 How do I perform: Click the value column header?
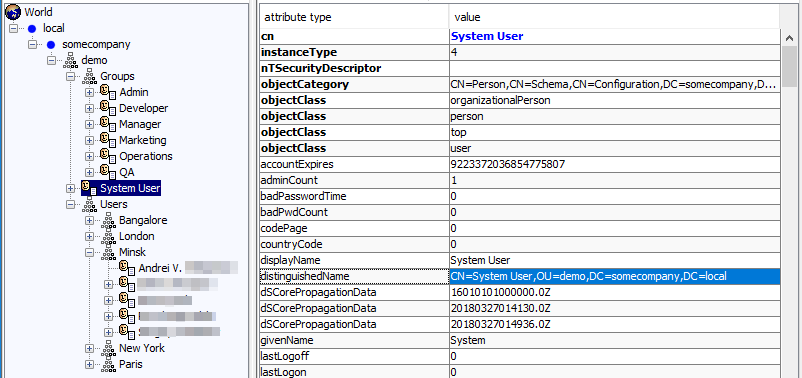pyautogui.click(x=614, y=17)
